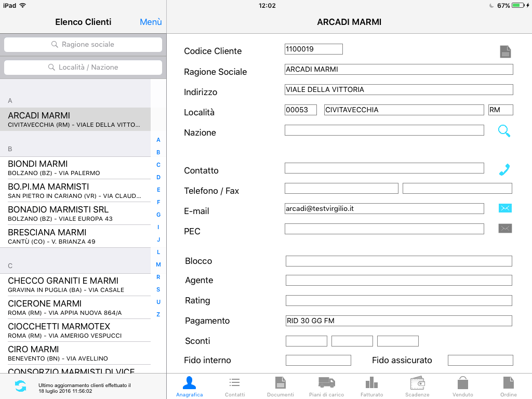
Task: Jump to letter A in index
Action: click(x=158, y=140)
